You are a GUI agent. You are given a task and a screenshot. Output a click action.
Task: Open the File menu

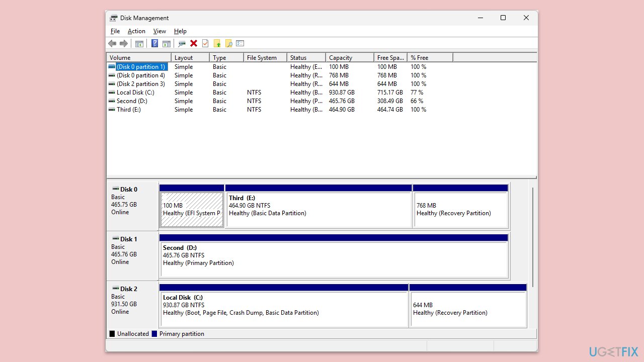click(x=115, y=31)
